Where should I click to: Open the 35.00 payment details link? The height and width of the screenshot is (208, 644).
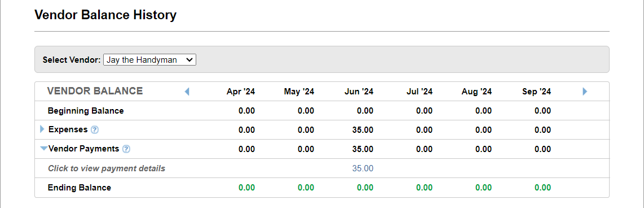(363, 168)
